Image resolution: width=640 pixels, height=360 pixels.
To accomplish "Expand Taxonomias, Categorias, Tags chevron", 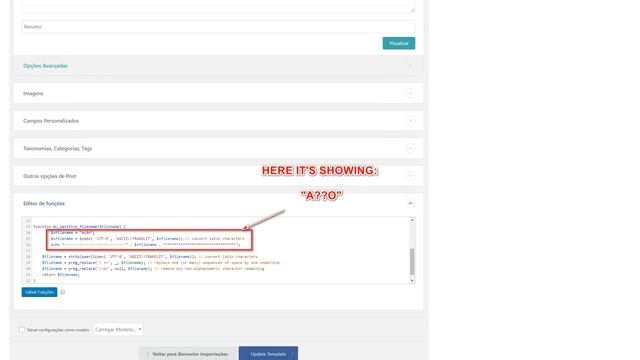I will point(410,148).
